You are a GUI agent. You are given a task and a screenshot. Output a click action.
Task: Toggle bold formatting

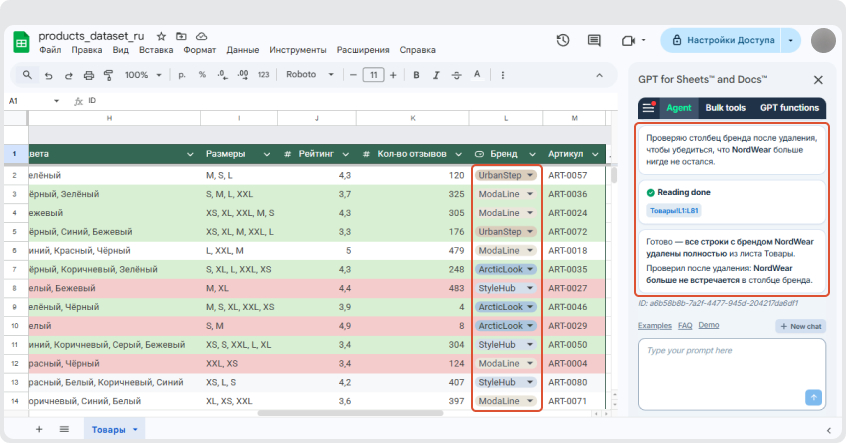click(415, 75)
